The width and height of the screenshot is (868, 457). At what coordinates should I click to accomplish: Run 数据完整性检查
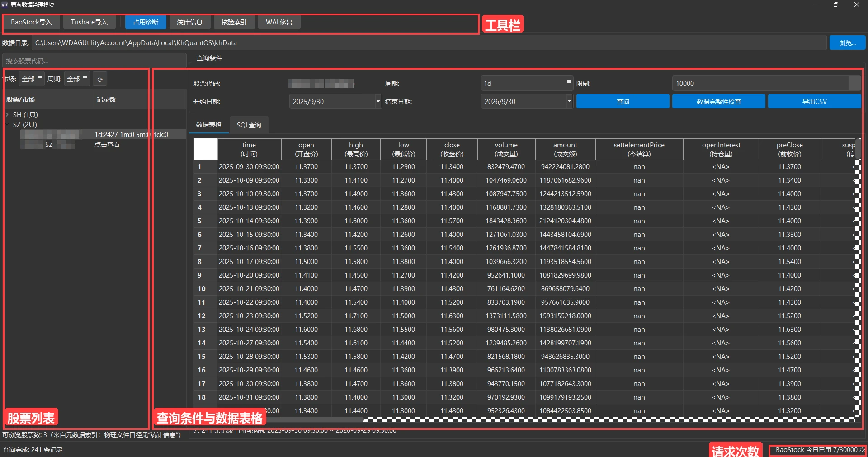(719, 102)
